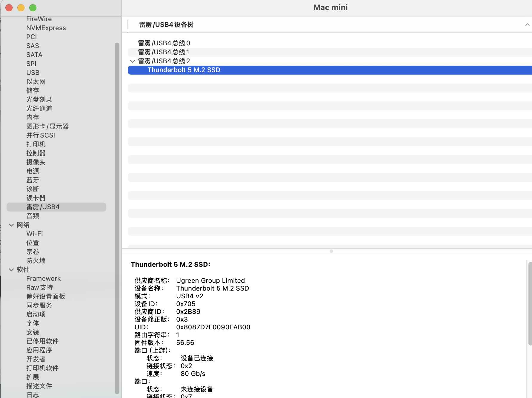Collapse the 软件 section in sidebar

click(x=11, y=270)
